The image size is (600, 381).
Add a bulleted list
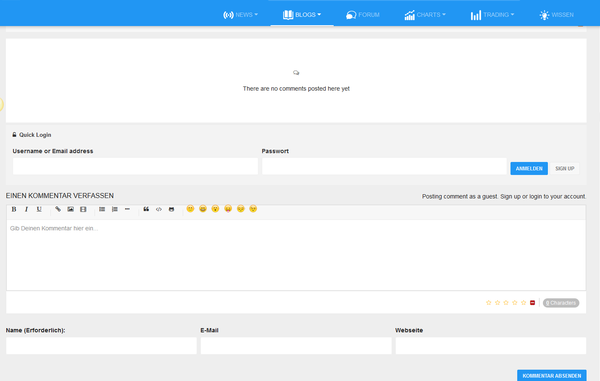point(102,209)
